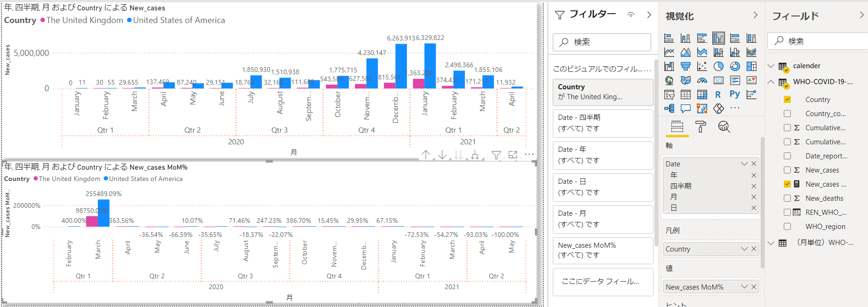
Task: Select the funnel chart visual
Action: pyautogui.click(x=685, y=66)
